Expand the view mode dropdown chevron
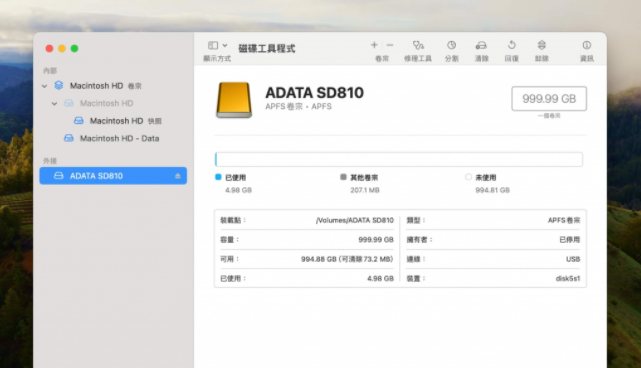 tap(225, 45)
